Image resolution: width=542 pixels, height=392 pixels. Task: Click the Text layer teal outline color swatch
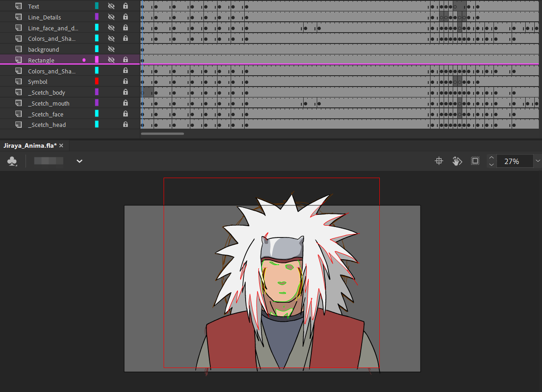[97, 6]
